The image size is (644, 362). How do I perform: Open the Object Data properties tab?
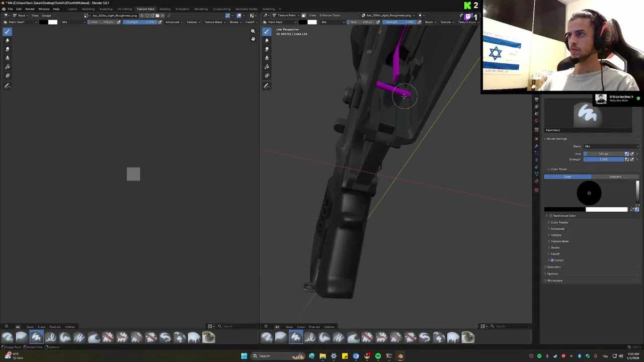pos(536,174)
